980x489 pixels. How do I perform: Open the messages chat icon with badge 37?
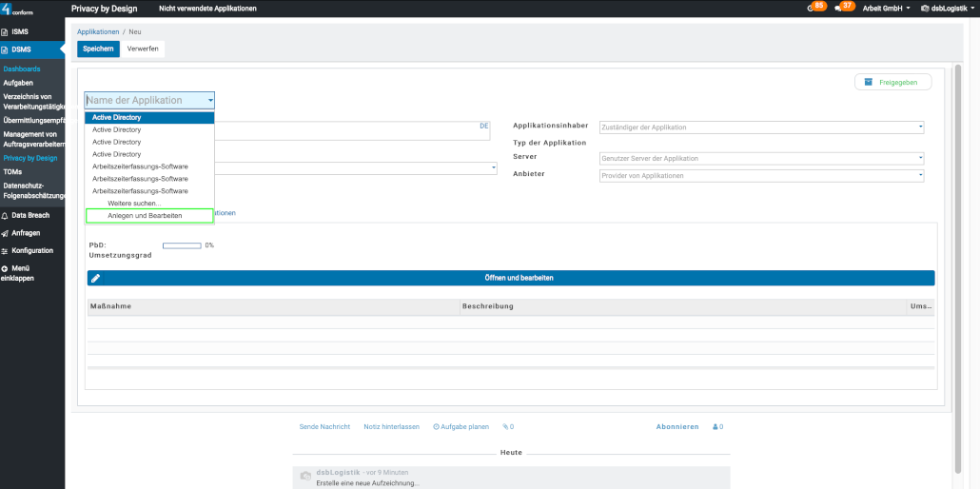coord(839,8)
